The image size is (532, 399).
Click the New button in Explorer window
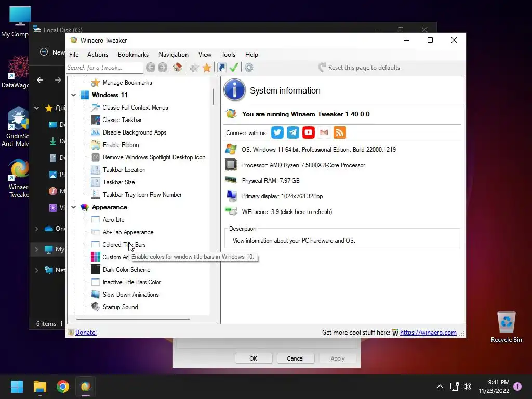tap(52, 52)
